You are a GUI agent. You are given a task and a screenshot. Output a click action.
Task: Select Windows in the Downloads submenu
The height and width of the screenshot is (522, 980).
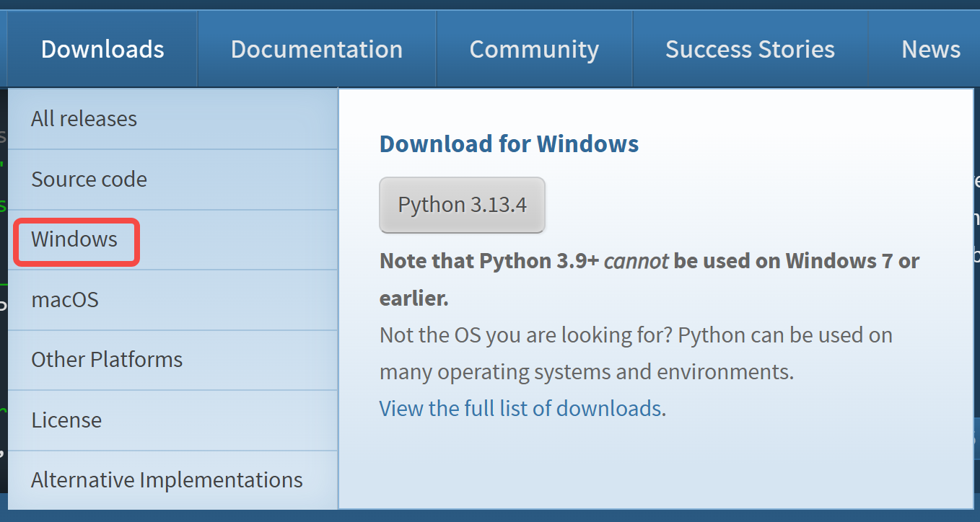coord(172,239)
